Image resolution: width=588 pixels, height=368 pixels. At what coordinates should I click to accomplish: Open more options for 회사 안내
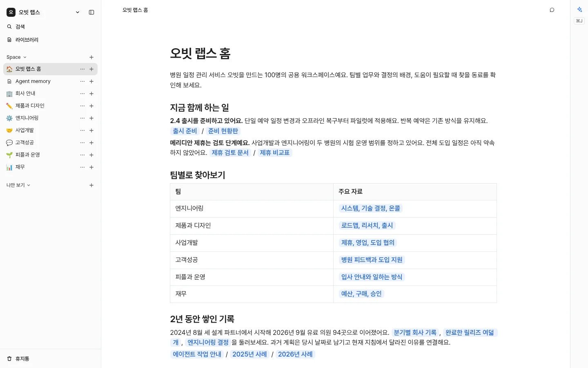(x=82, y=94)
